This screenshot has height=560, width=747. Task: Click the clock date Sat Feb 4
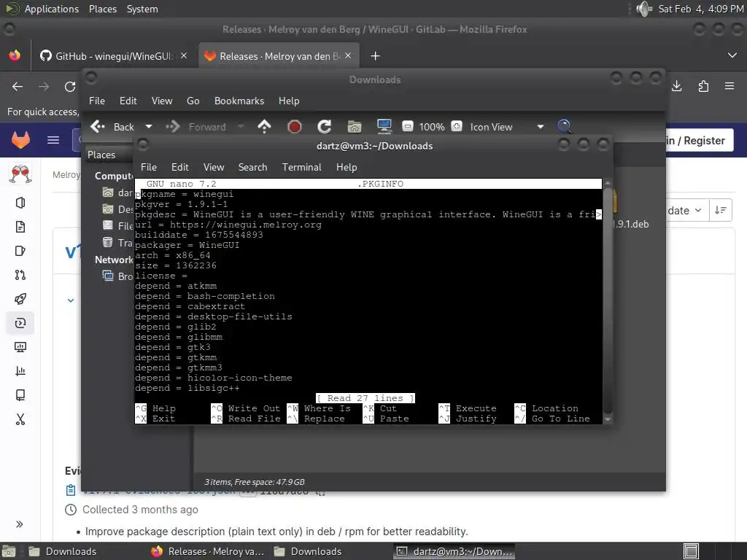click(x=701, y=9)
